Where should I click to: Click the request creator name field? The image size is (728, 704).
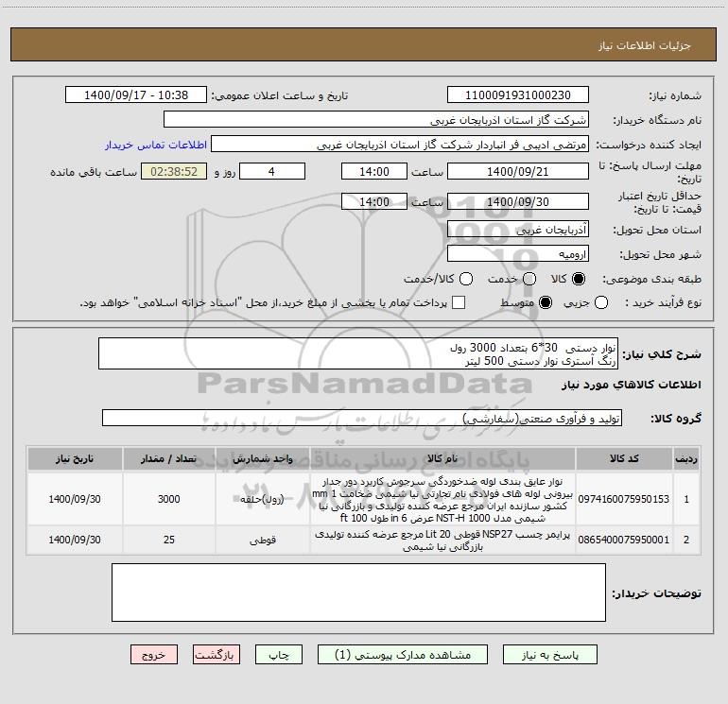tap(400, 145)
